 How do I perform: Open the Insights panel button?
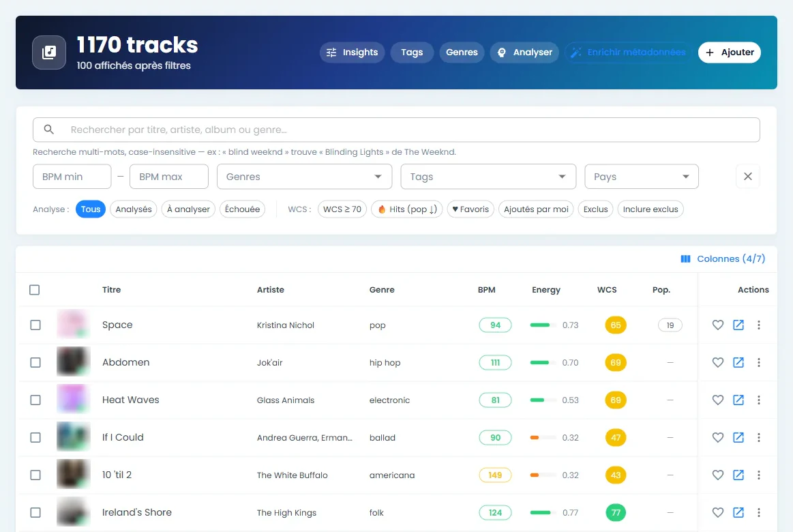click(x=353, y=53)
